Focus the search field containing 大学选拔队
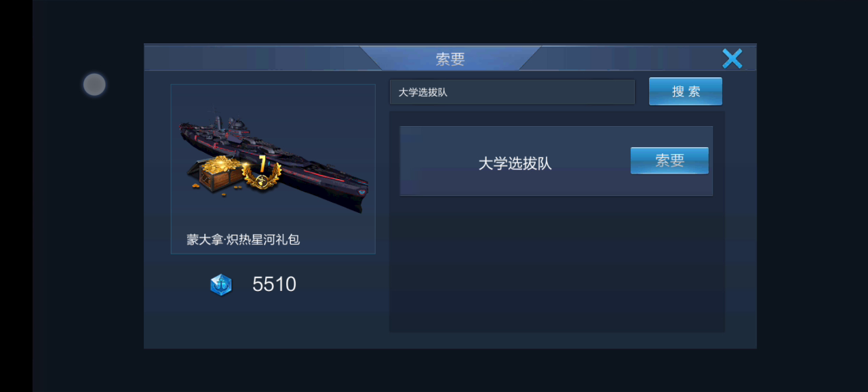This screenshot has width=868, height=392. [x=512, y=92]
